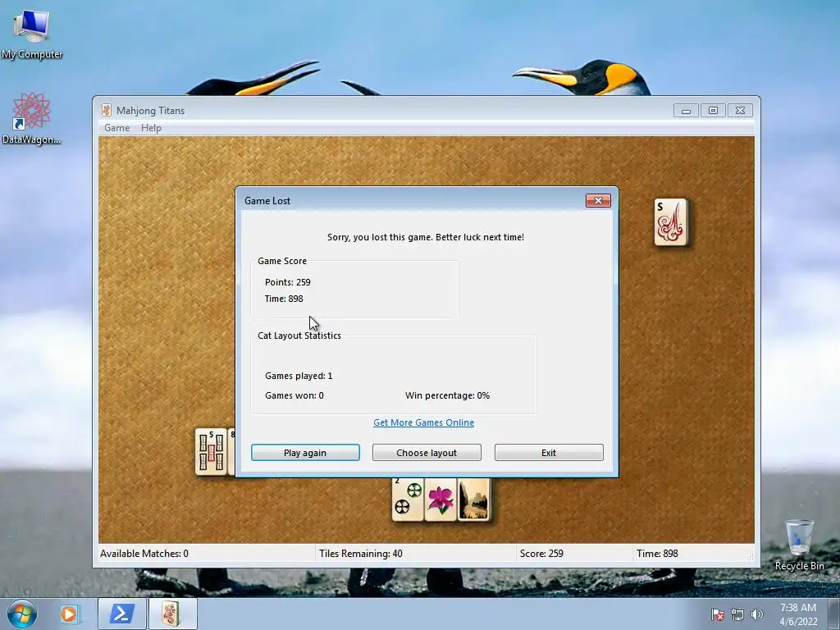Follow the Get More Games Online link
This screenshot has height=630, width=840.
423,422
